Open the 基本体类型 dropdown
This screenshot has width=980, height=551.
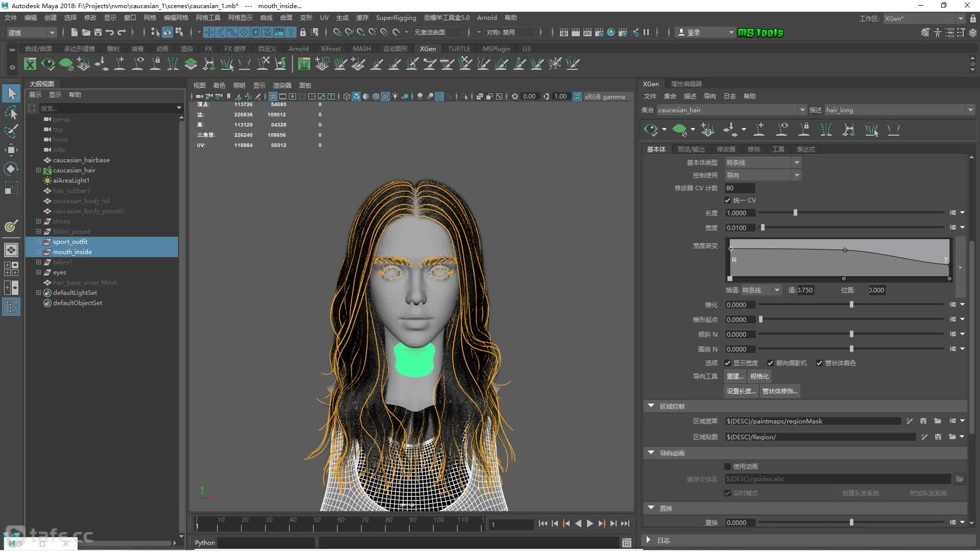point(763,162)
